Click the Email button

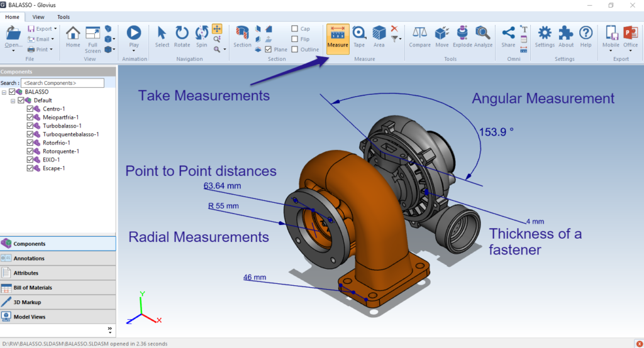(x=38, y=39)
